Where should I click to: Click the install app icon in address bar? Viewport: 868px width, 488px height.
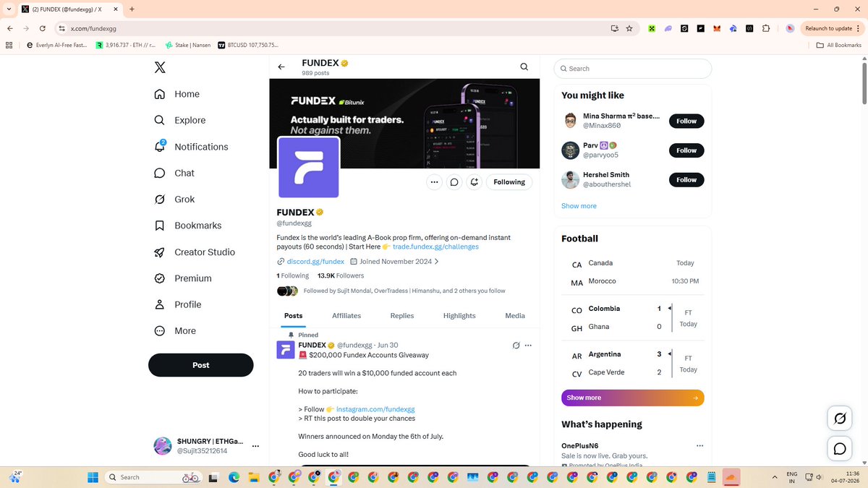(x=614, y=28)
